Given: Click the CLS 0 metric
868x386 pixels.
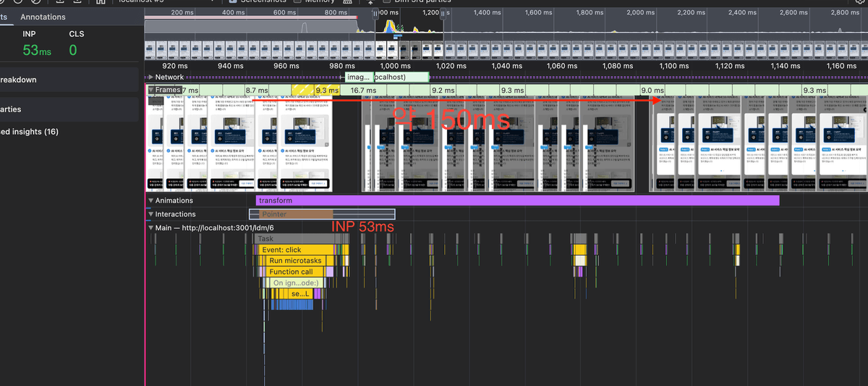Looking at the screenshot, I should 73,50.
